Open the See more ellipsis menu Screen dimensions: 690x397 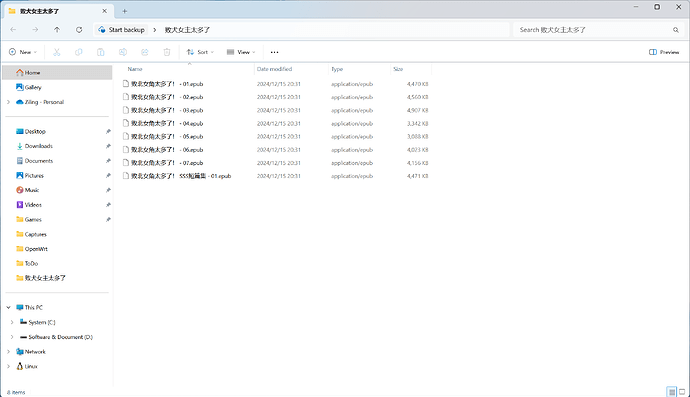pos(275,52)
